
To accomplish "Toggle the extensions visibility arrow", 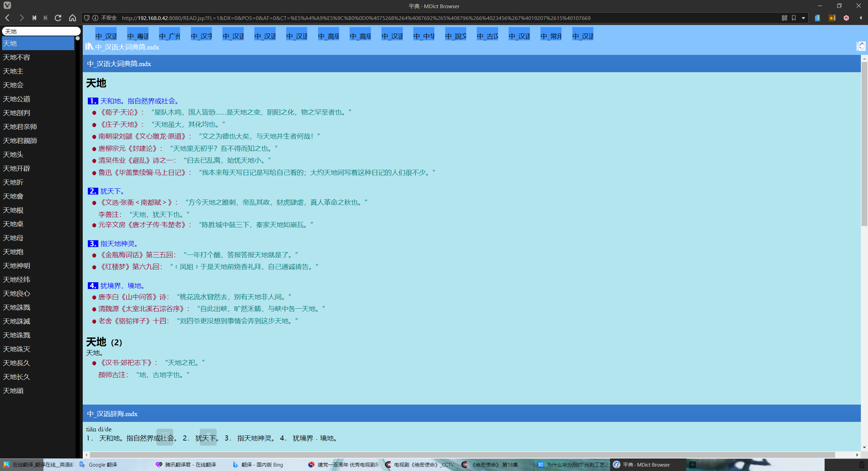I will [861, 18].
